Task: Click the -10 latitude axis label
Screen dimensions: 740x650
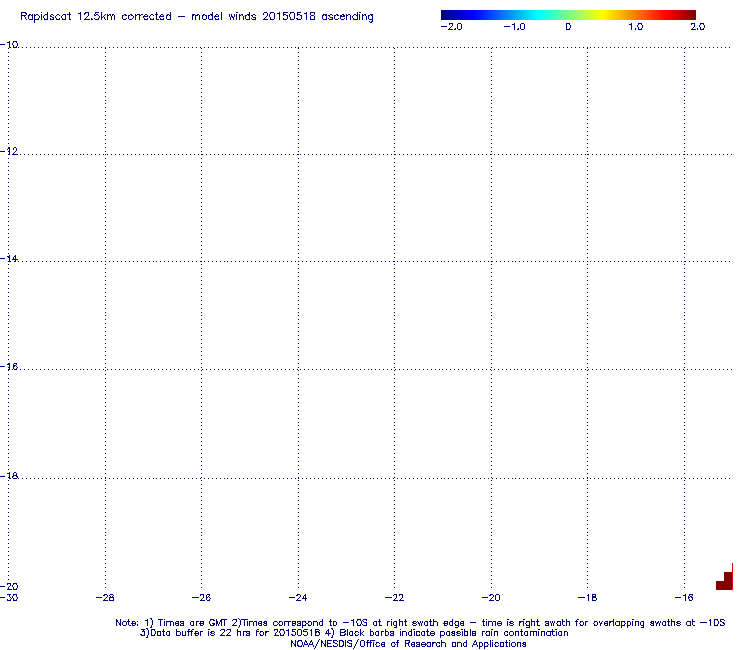Action: 9,45
